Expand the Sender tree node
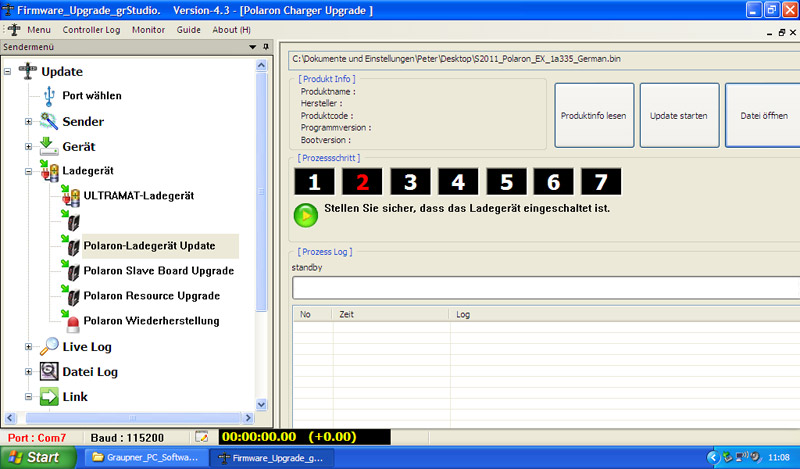 (x=29, y=121)
